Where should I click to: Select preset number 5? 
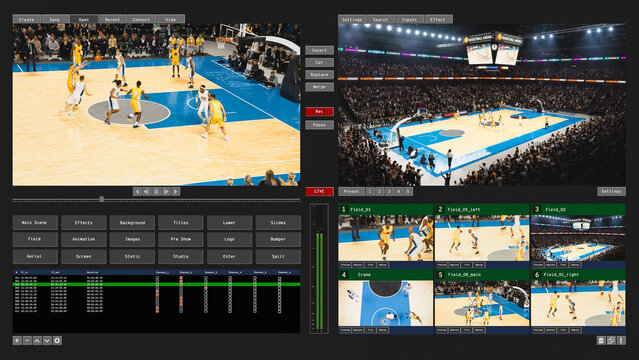click(x=408, y=191)
